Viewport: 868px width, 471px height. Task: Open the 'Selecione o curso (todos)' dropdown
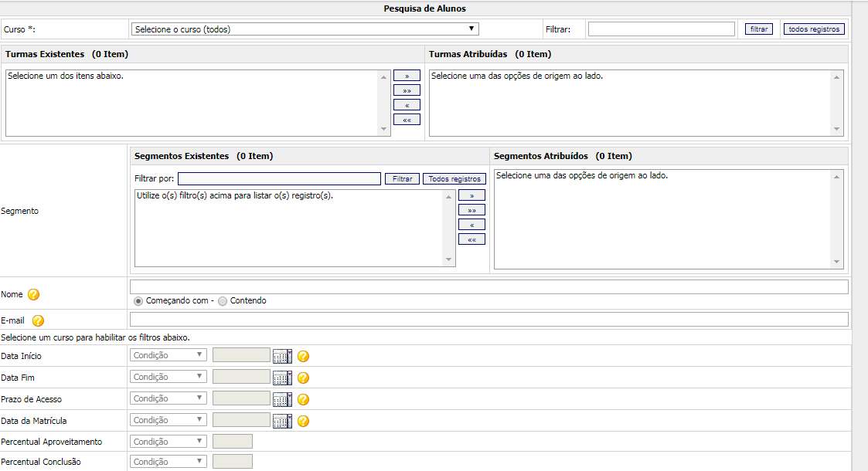coord(305,29)
